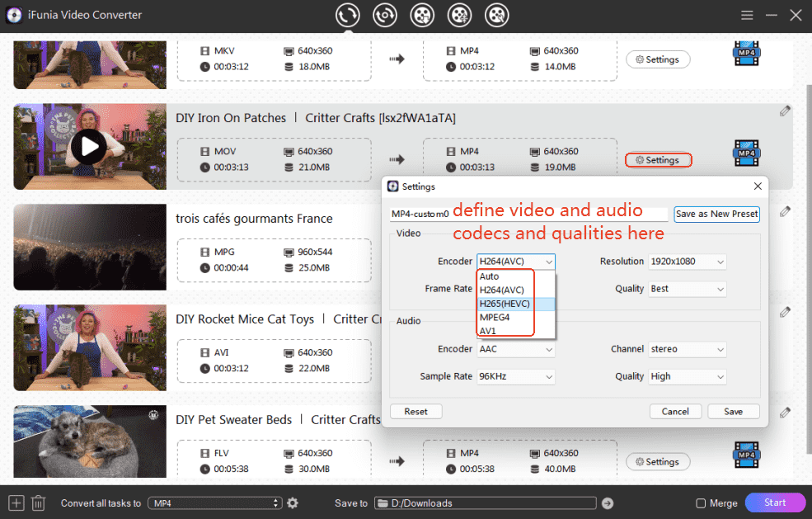This screenshot has height=519, width=812.
Task: Enable the Merge checkbox
Action: coord(701,503)
